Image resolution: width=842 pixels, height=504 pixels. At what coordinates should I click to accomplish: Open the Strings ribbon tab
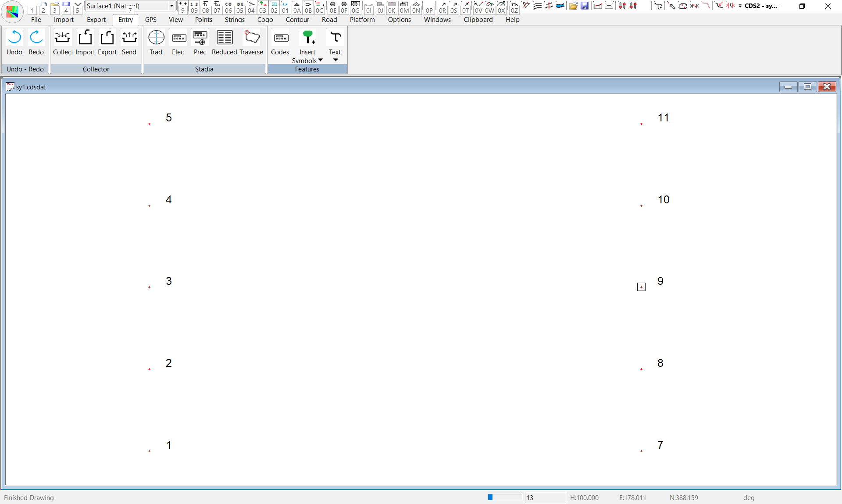click(235, 20)
